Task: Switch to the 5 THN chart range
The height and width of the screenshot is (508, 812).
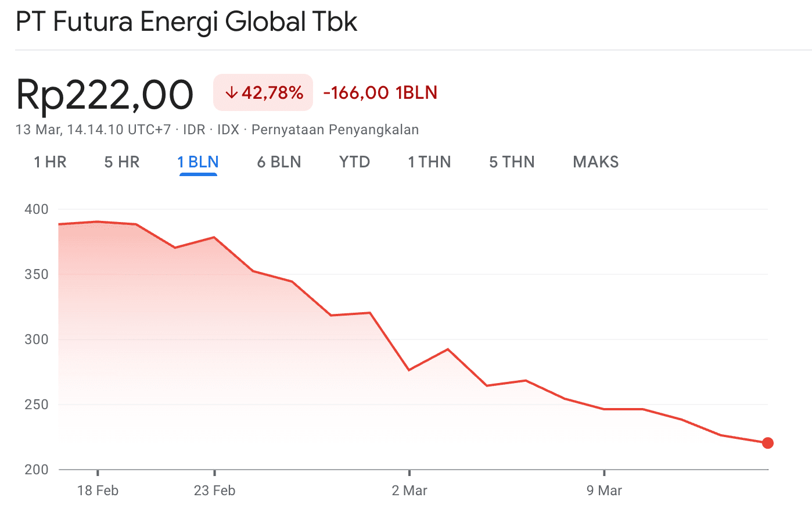Action: 511,162
